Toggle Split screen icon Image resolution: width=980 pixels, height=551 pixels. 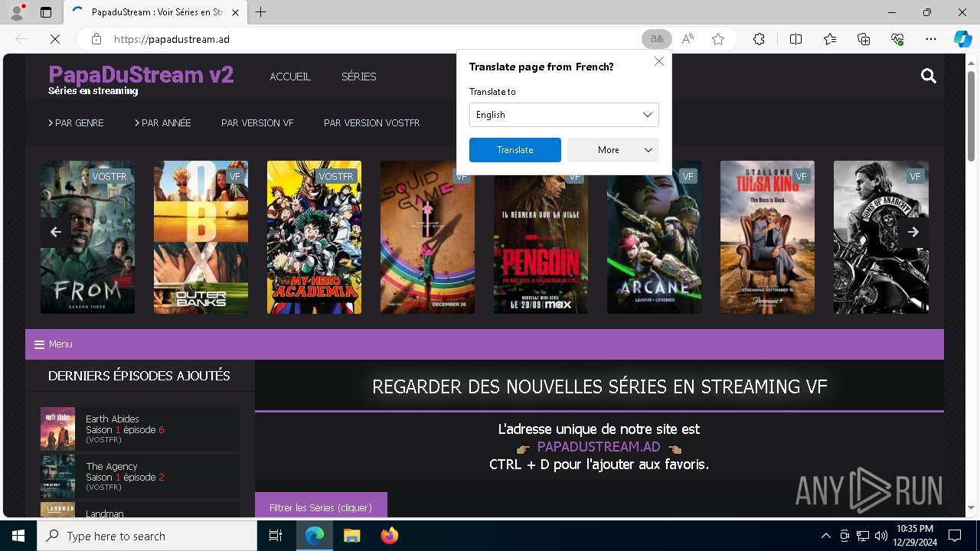tap(795, 39)
